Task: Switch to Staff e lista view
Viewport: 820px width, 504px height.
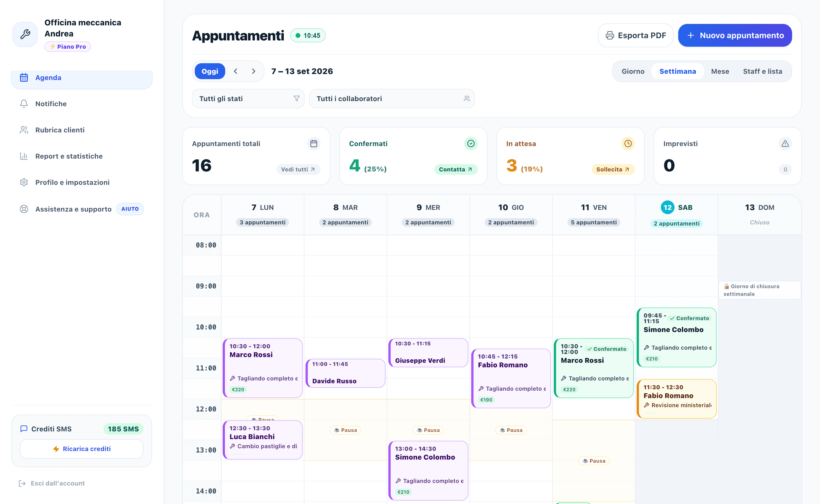Action: pos(762,71)
